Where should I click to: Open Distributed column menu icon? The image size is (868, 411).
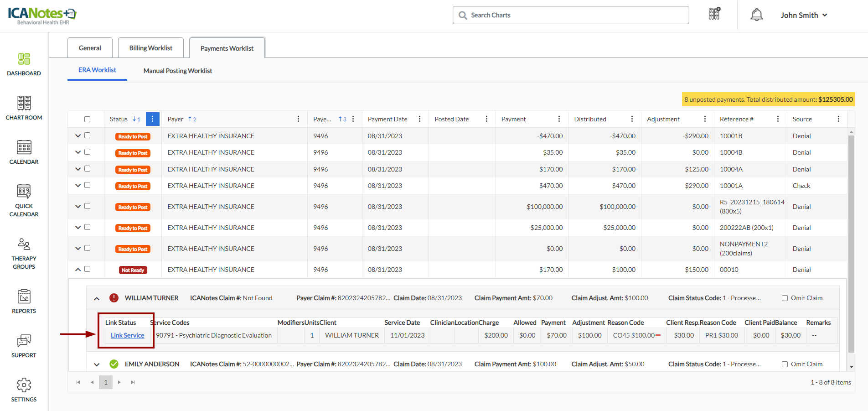632,119
